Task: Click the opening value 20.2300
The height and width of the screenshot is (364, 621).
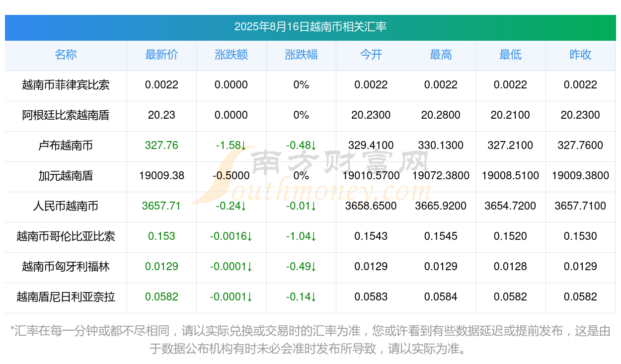Action: pyautogui.click(x=371, y=115)
